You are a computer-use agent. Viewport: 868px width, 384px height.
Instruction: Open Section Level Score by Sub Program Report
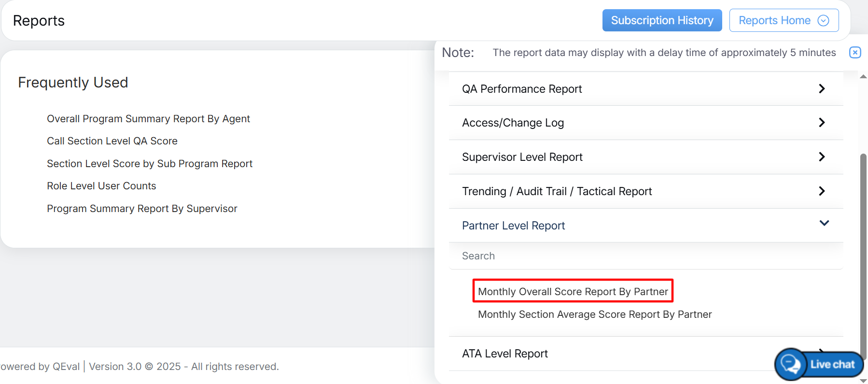click(150, 164)
